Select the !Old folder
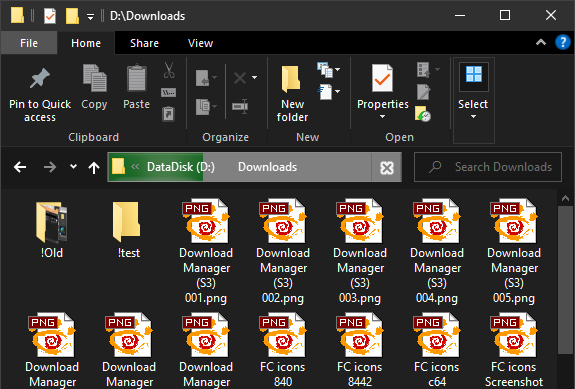Viewport: 575px width, 389px height. tap(51, 230)
